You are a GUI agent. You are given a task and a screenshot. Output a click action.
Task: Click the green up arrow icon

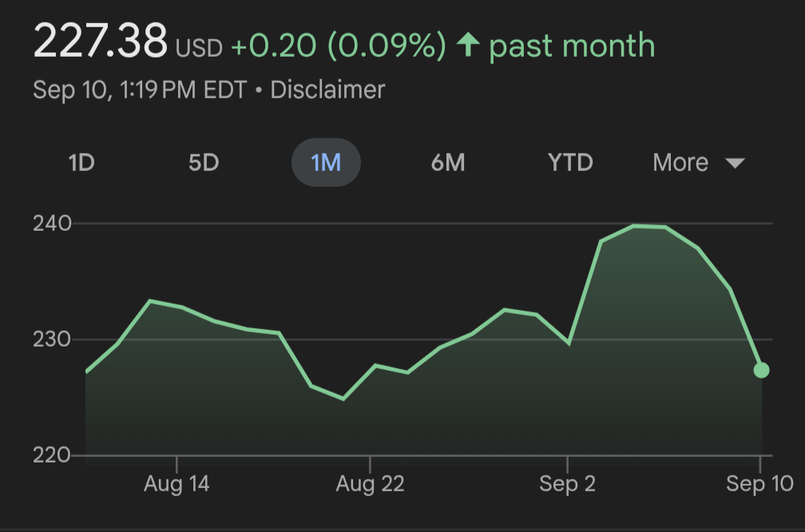tap(467, 46)
